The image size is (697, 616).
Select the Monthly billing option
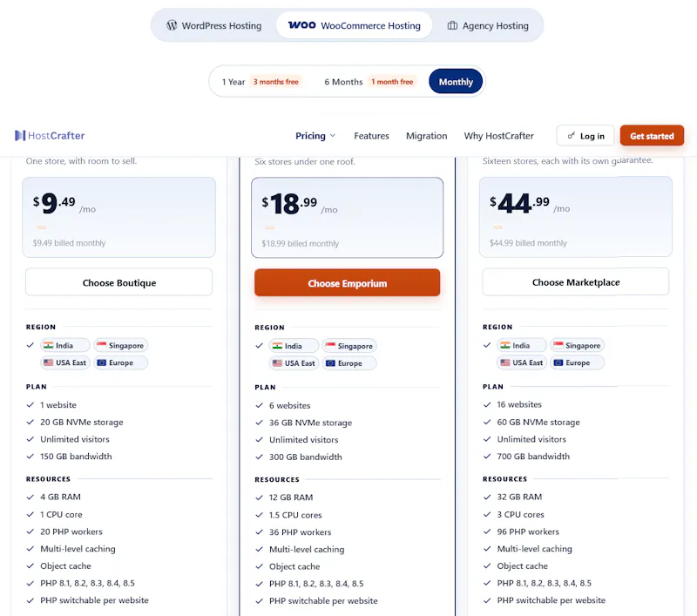(x=456, y=82)
